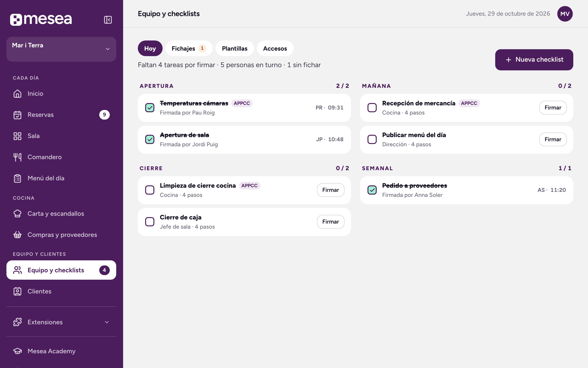The image size is (588, 368).
Task: Click Nueva checklist button
Action: pyautogui.click(x=534, y=60)
